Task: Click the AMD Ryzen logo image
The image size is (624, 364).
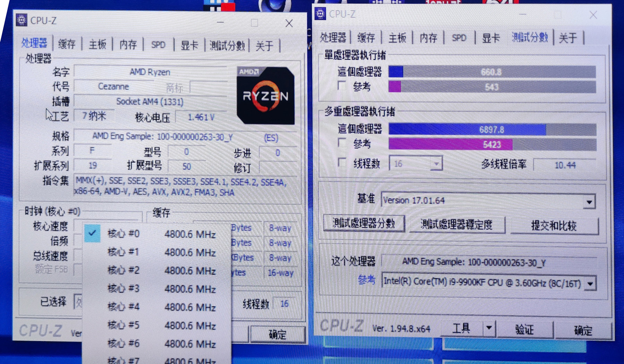Action: point(266,96)
